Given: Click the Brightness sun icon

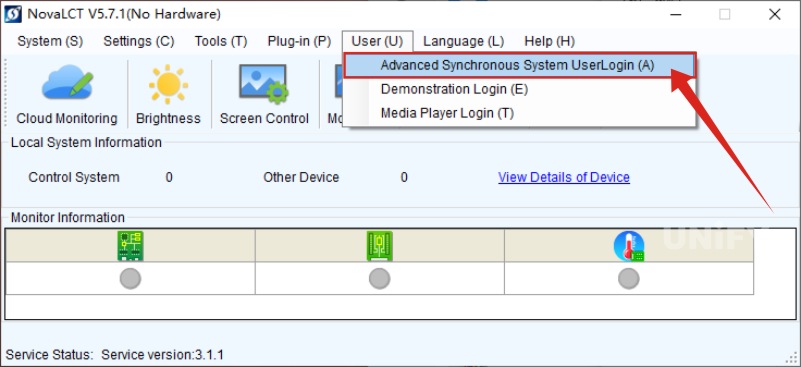Looking at the screenshot, I should [x=168, y=84].
